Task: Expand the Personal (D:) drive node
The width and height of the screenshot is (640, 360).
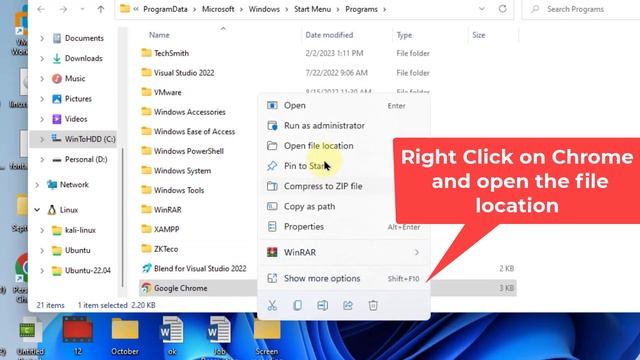Action: [x=42, y=160]
